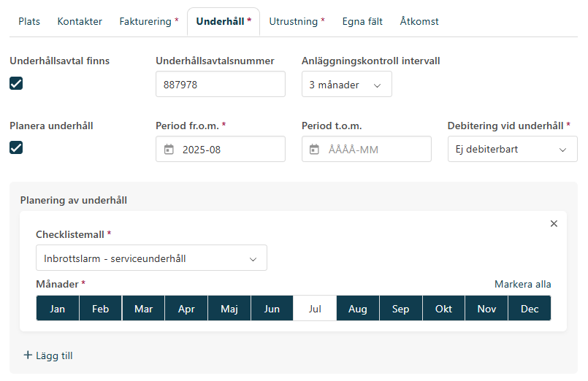Click calendar icon in Period t.o.m. field

(315, 150)
